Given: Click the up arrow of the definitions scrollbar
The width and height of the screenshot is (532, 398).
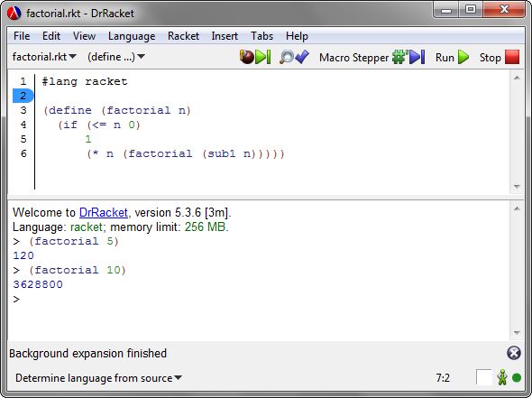Looking at the screenshot, I should pyautogui.click(x=517, y=79).
